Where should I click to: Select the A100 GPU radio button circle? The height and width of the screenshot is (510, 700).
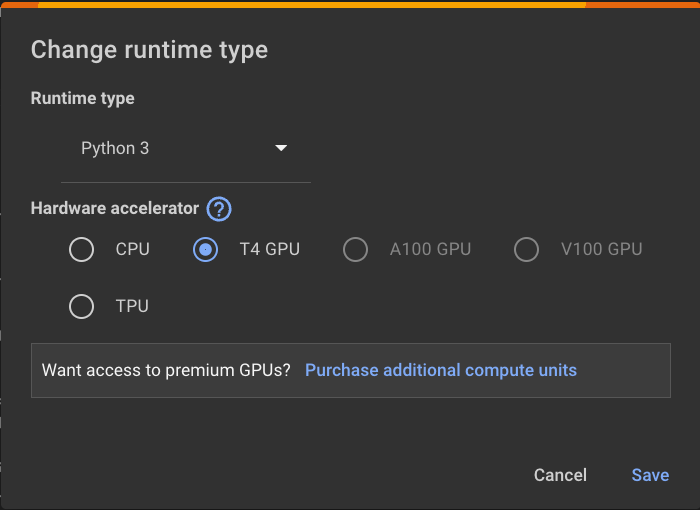[355, 249]
